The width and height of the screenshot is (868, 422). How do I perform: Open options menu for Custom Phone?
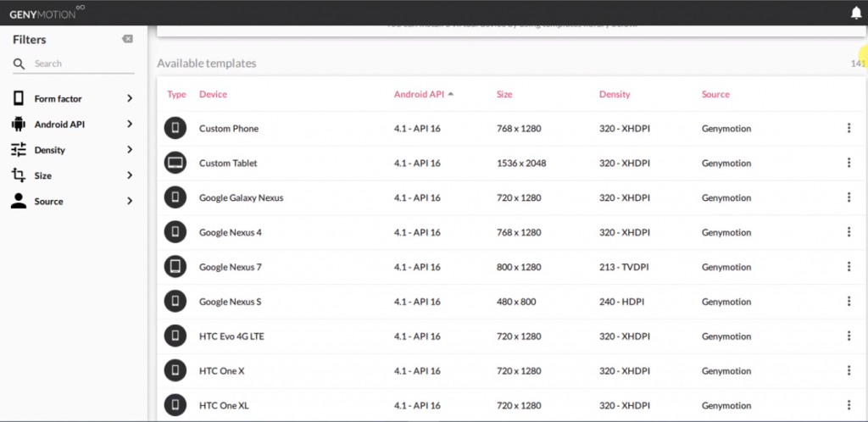tap(849, 128)
